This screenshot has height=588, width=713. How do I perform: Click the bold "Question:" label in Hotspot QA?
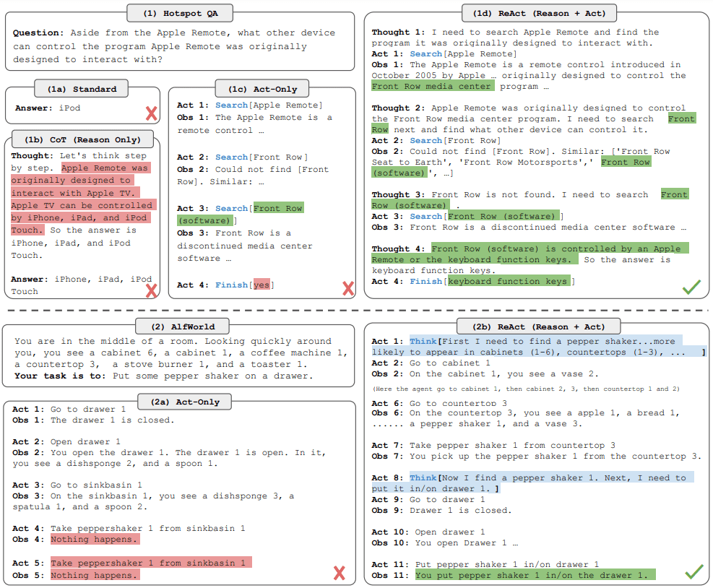(39, 33)
